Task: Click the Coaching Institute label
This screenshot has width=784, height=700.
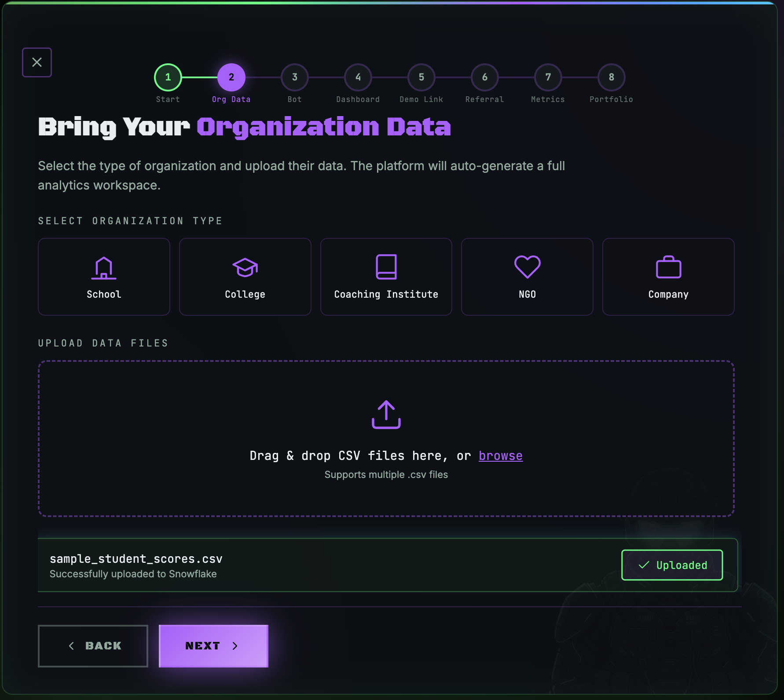Action: [x=386, y=295]
